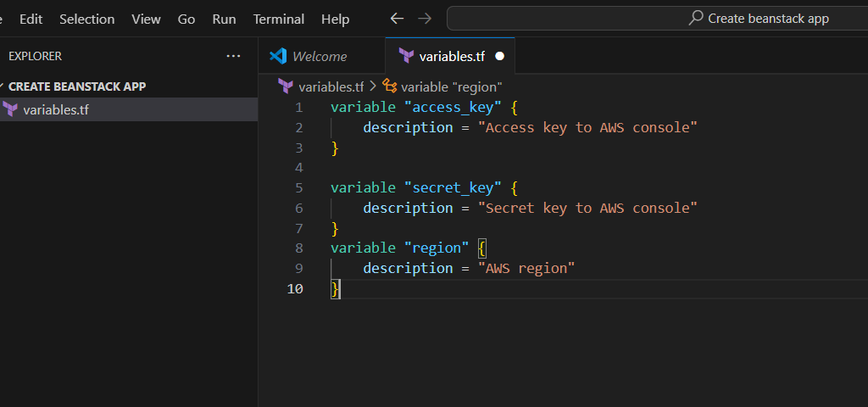Click the closing brace on line 3
This screenshot has width=868, height=407.
pyautogui.click(x=335, y=148)
